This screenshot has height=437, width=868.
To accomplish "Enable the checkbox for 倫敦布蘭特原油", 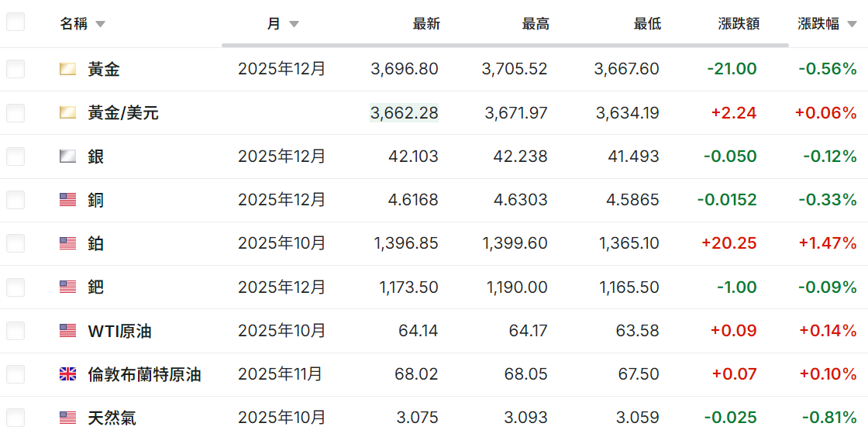I will [x=15, y=374].
